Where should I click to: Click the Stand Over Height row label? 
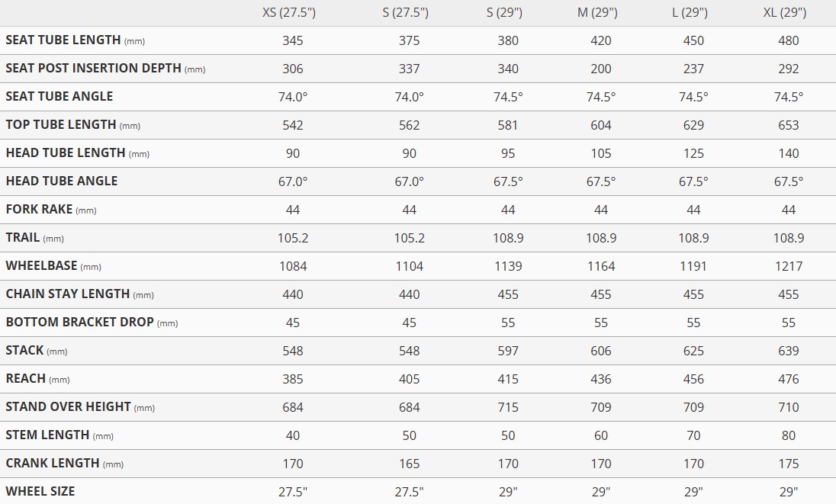[x=69, y=407]
